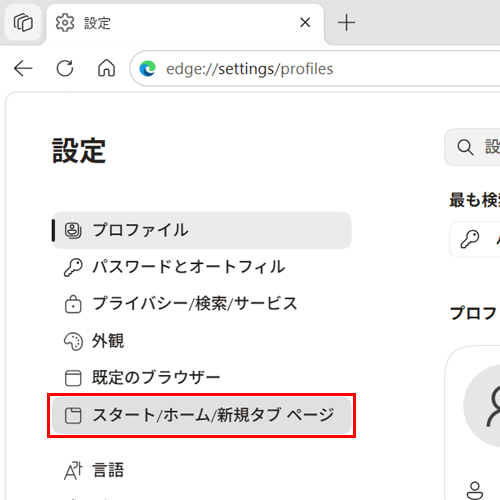Open 言語 language settings
The width and height of the screenshot is (500, 500).
click(202, 470)
